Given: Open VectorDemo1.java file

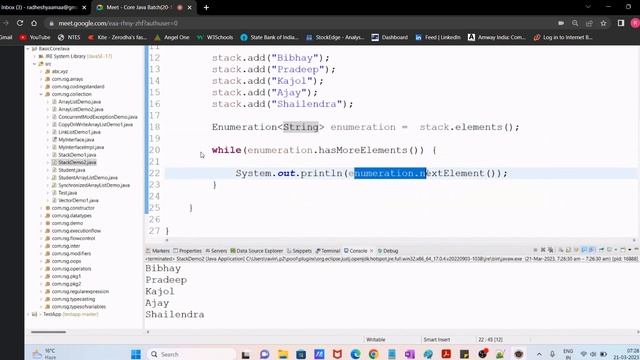Looking at the screenshot, I should coord(78,200).
